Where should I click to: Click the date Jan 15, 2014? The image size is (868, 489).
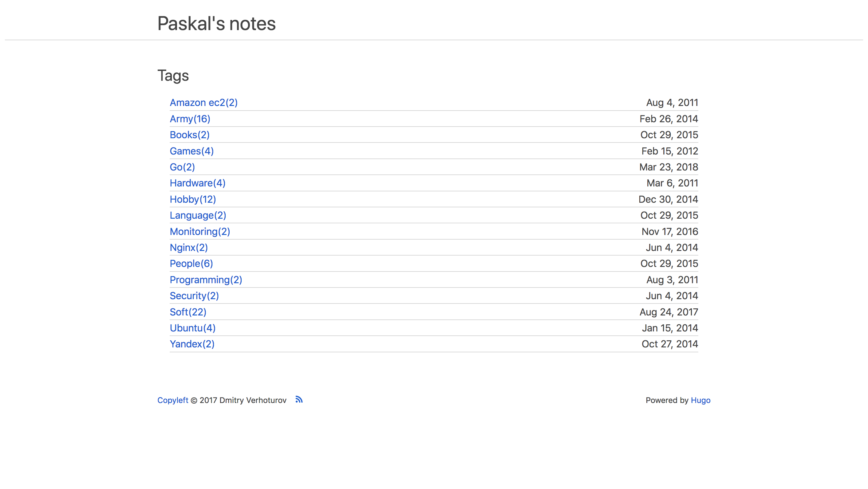click(669, 328)
